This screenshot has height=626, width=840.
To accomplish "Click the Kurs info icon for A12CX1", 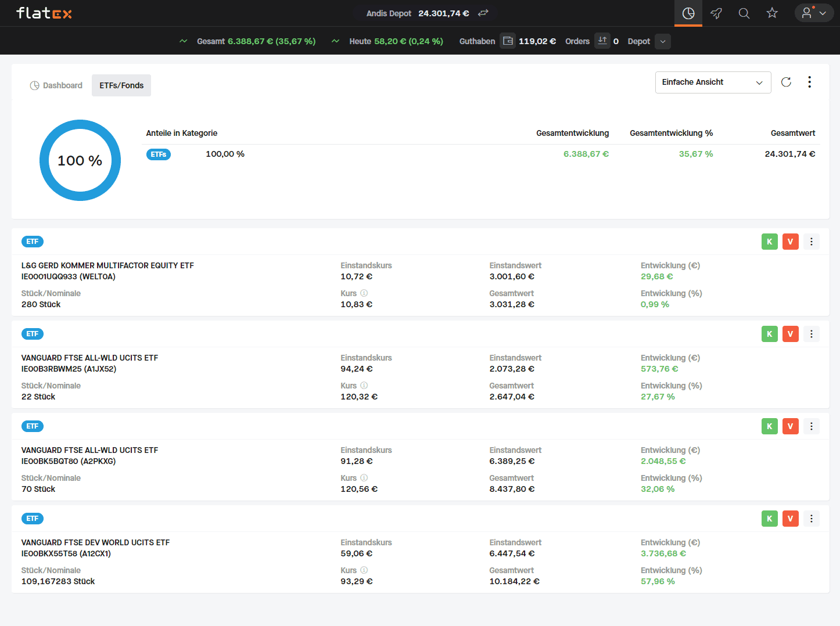I will (x=364, y=570).
